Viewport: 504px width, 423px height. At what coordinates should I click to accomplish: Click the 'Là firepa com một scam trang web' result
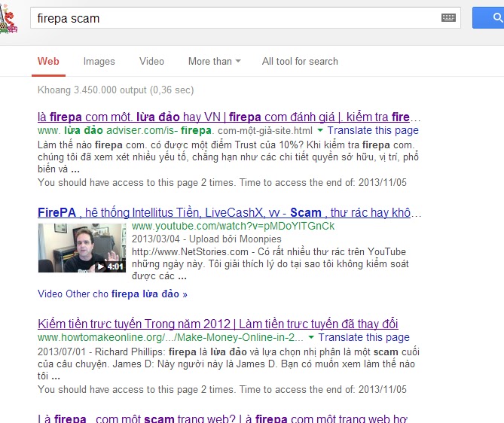pyautogui.click(x=222, y=418)
